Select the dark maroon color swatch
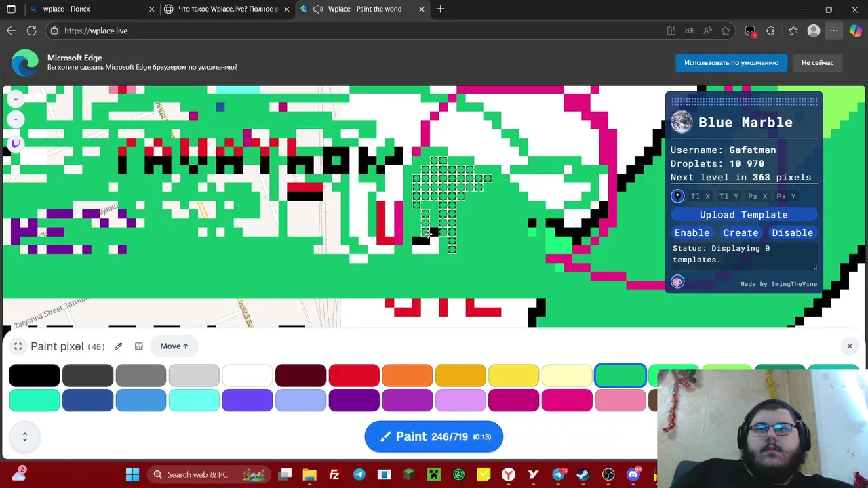868x488 pixels. click(300, 375)
